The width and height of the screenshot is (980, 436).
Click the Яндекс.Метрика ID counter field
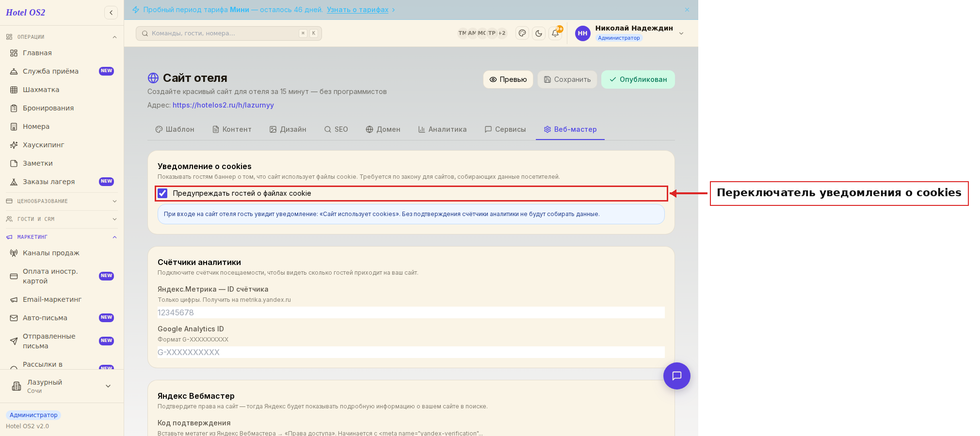411,312
